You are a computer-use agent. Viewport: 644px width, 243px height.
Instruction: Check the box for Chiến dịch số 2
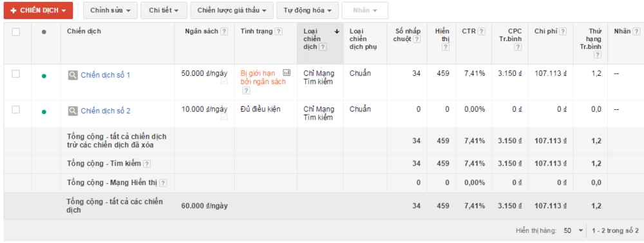16,109
